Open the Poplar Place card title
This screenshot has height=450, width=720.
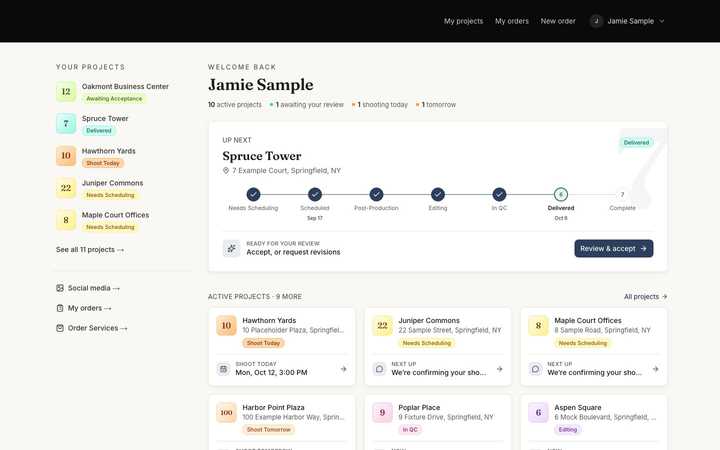click(x=419, y=408)
